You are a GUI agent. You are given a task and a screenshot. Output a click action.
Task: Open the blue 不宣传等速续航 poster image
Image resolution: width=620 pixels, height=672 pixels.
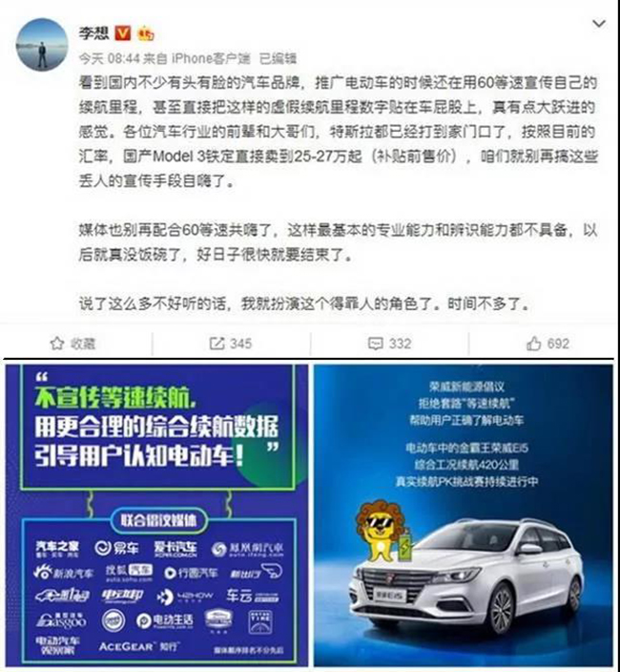(156, 515)
